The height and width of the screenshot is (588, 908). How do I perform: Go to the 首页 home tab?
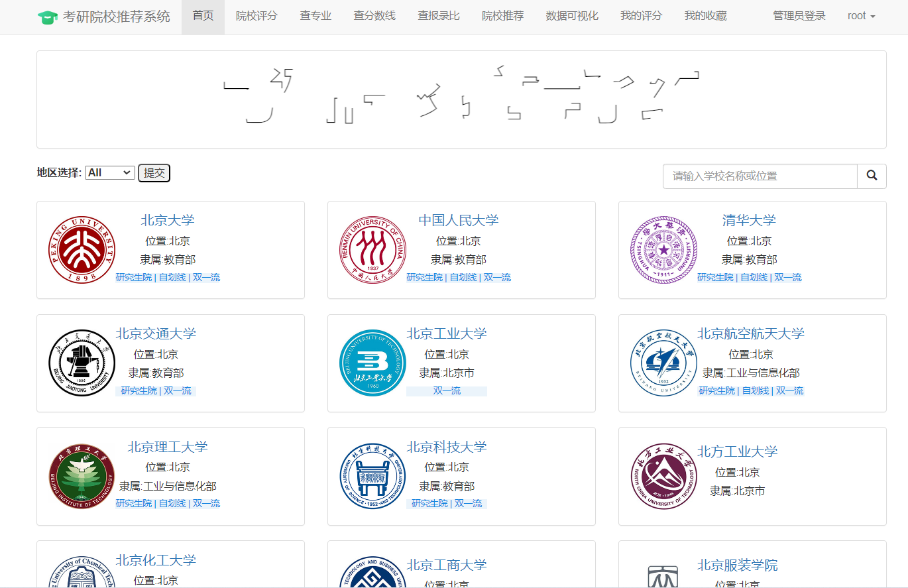(x=203, y=16)
